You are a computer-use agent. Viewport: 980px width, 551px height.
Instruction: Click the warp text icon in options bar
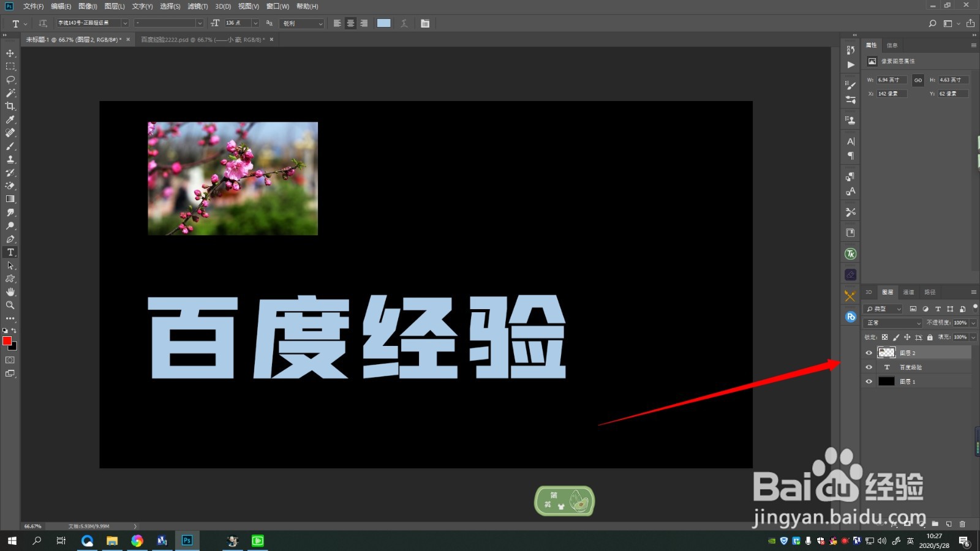coord(404,23)
